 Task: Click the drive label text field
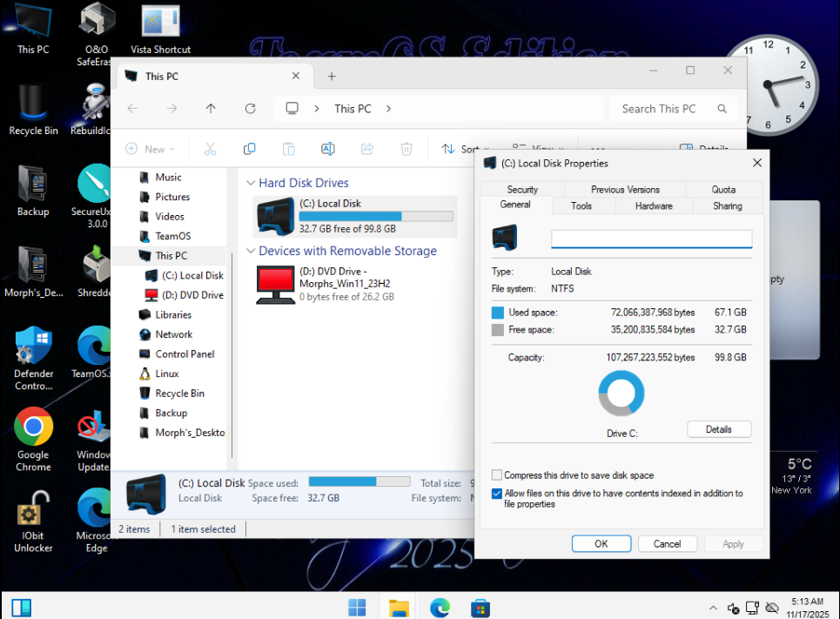coord(651,239)
